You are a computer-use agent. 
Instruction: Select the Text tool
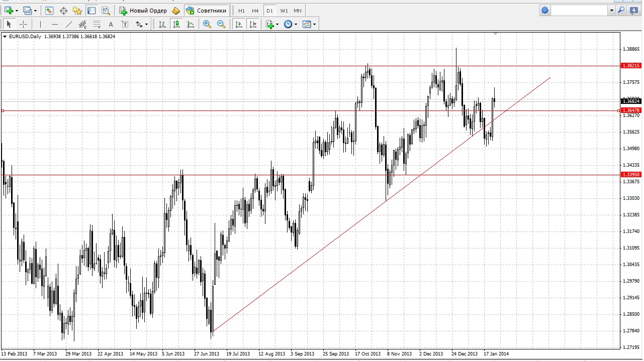click(x=111, y=24)
